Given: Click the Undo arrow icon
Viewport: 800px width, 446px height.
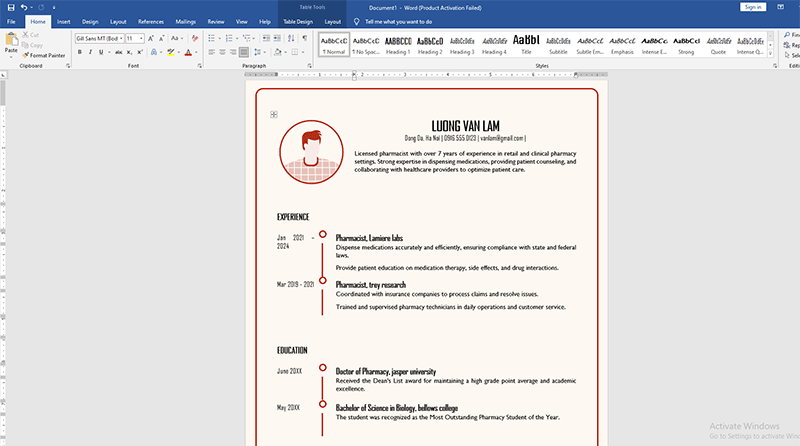Looking at the screenshot, I should pos(23,7).
